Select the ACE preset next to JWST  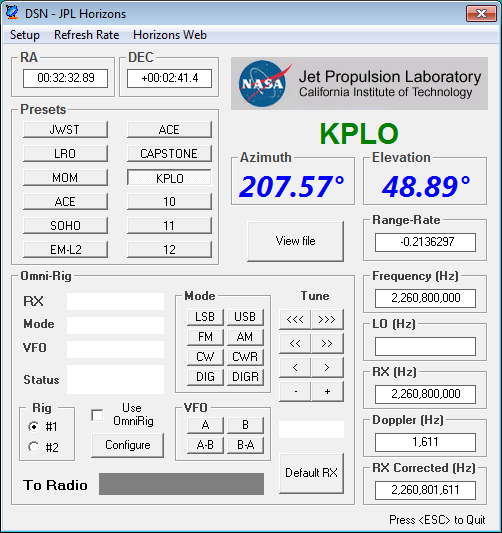coord(169,130)
